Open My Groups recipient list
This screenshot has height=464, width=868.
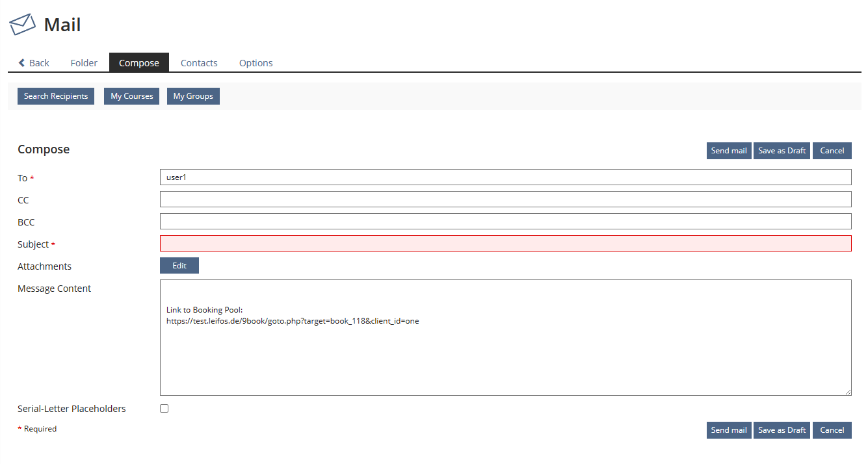[193, 96]
